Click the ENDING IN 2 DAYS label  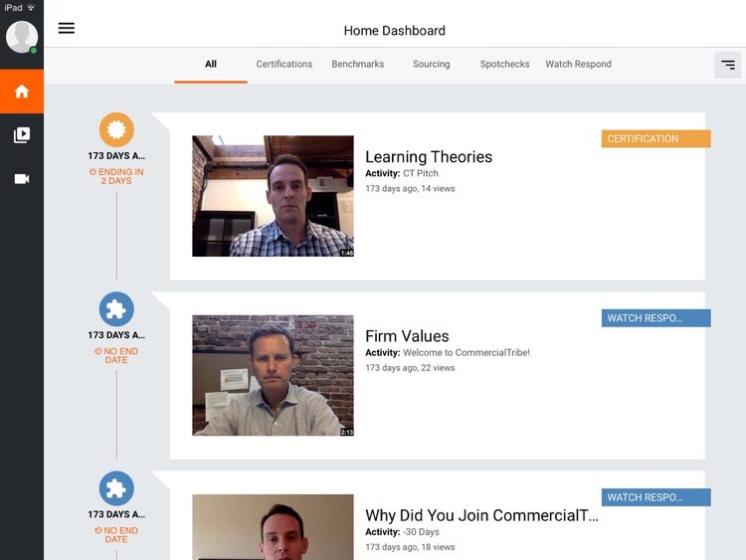(x=116, y=176)
